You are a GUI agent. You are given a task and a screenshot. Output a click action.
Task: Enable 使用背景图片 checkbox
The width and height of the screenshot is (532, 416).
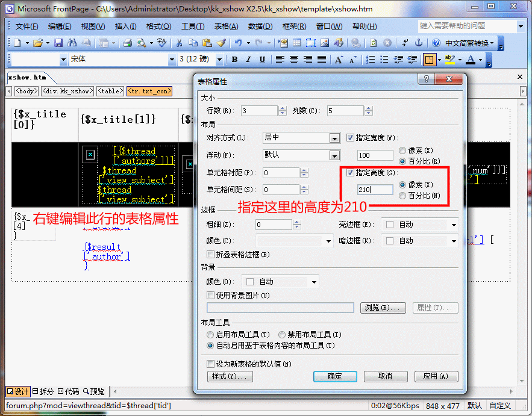pos(210,296)
